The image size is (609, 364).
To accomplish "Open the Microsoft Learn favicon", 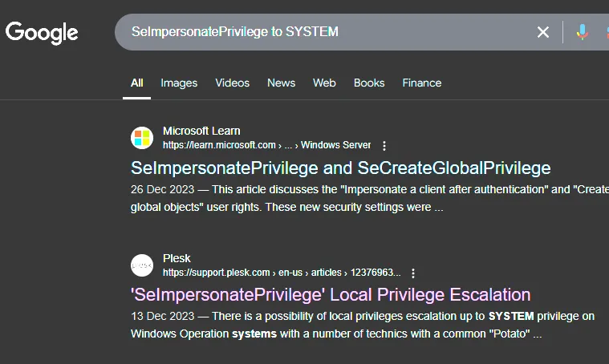I will 142,138.
